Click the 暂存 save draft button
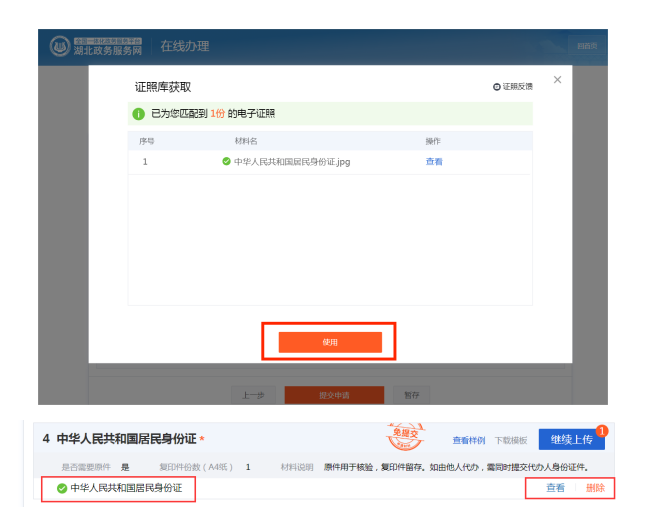 [412, 394]
